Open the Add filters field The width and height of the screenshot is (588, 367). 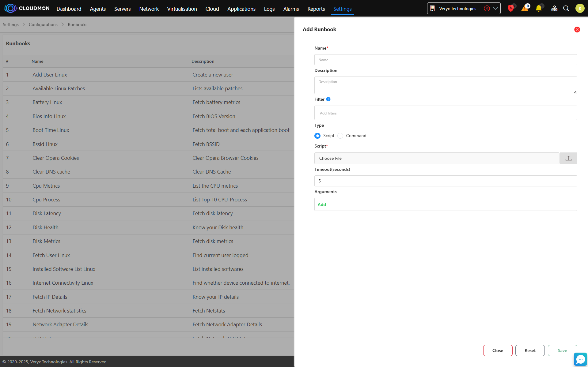[446, 113]
